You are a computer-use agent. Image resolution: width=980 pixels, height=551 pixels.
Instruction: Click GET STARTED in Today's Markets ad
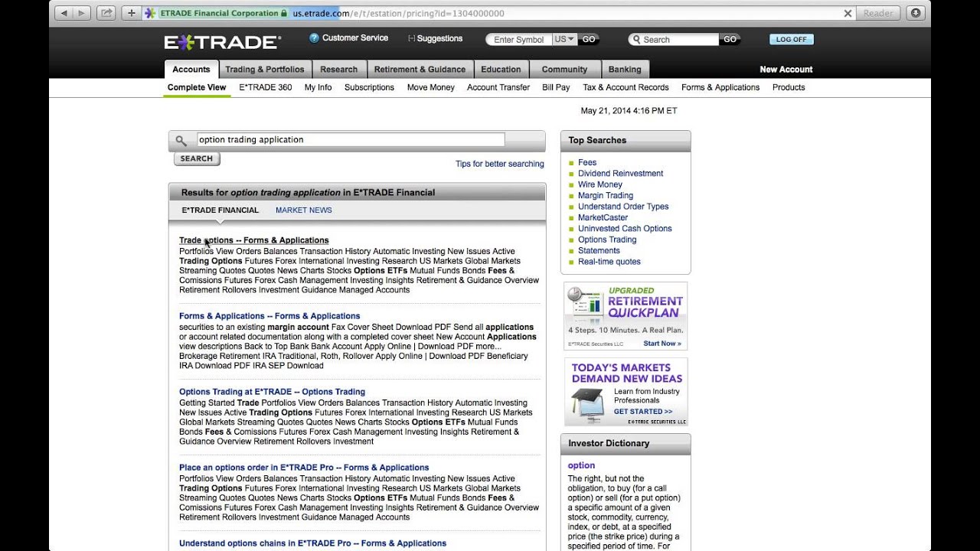(643, 412)
